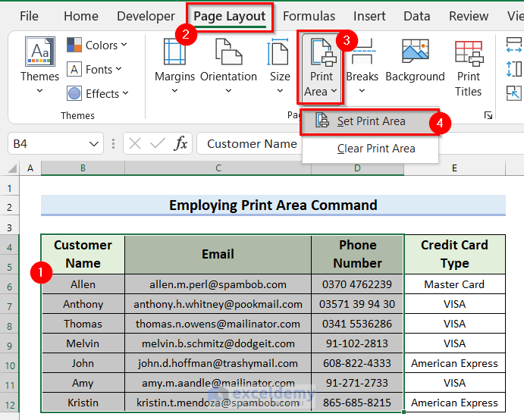Select row 1 header
Image resolution: width=524 pixels, height=420 pixels.
click(9, 189)
